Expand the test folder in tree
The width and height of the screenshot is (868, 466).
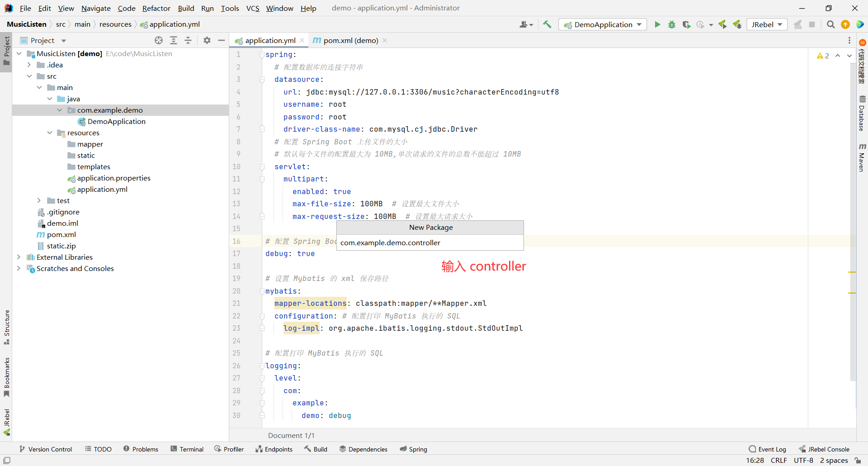[39, 200]
